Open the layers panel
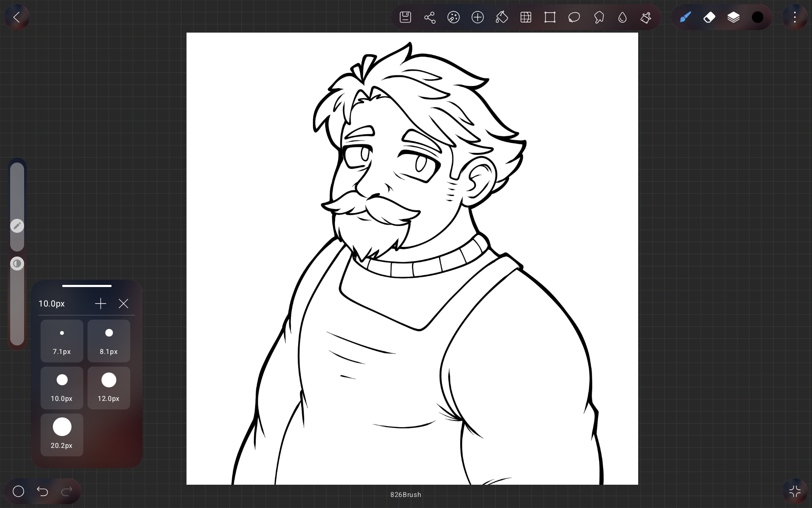Viewport: 812px width, 508px height. coord(733,17)
